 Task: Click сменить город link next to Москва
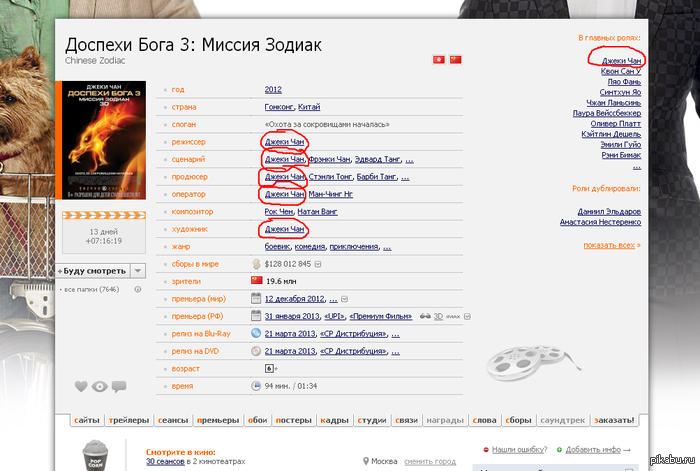pyautogui.click(x=430, y=461)
